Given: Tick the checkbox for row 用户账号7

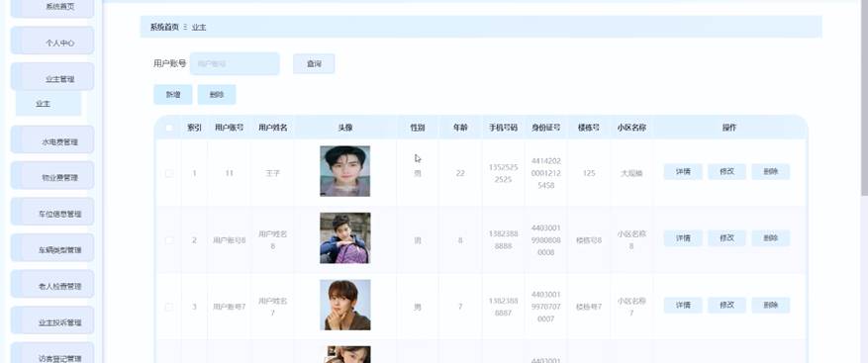Looking at the screenshot, I should click(169, 307).
